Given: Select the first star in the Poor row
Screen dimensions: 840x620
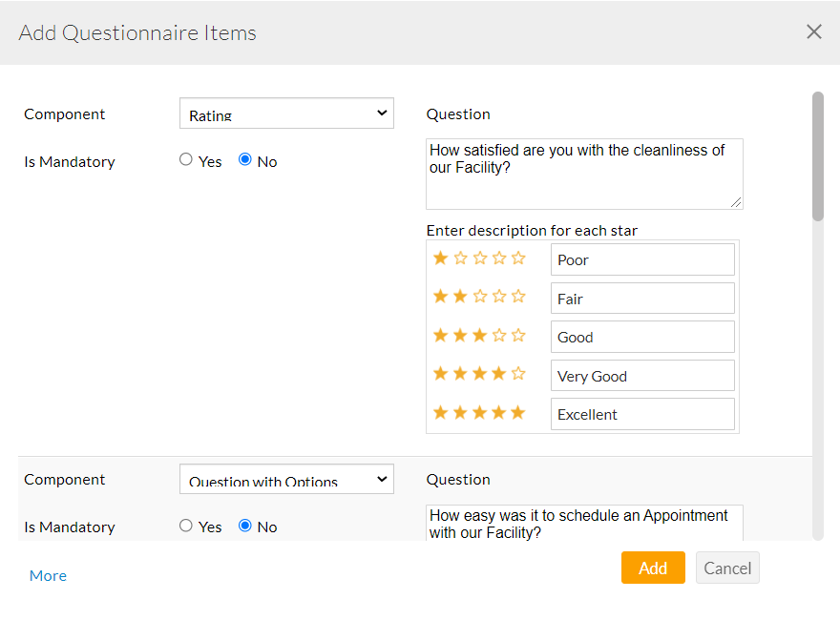Looking at the screenshot, I should pos(441,258).
